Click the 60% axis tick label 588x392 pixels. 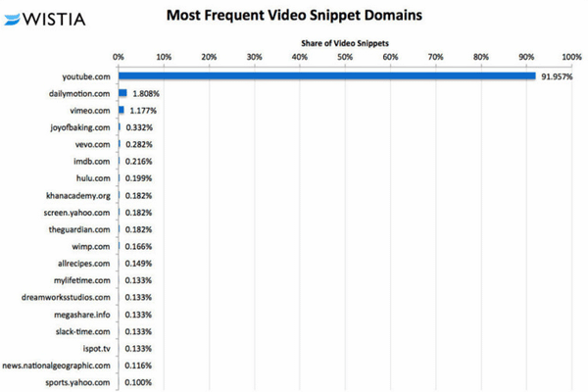(x=390, y=57)
